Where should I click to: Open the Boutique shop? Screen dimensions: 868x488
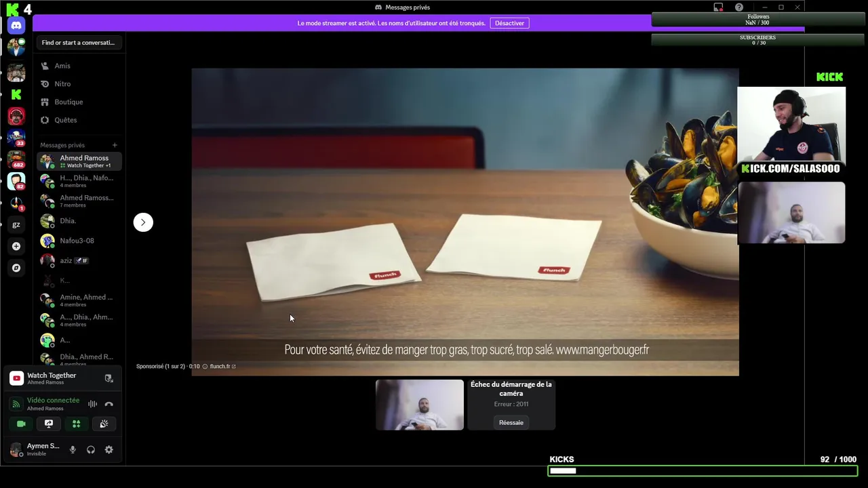click(79, 102)
